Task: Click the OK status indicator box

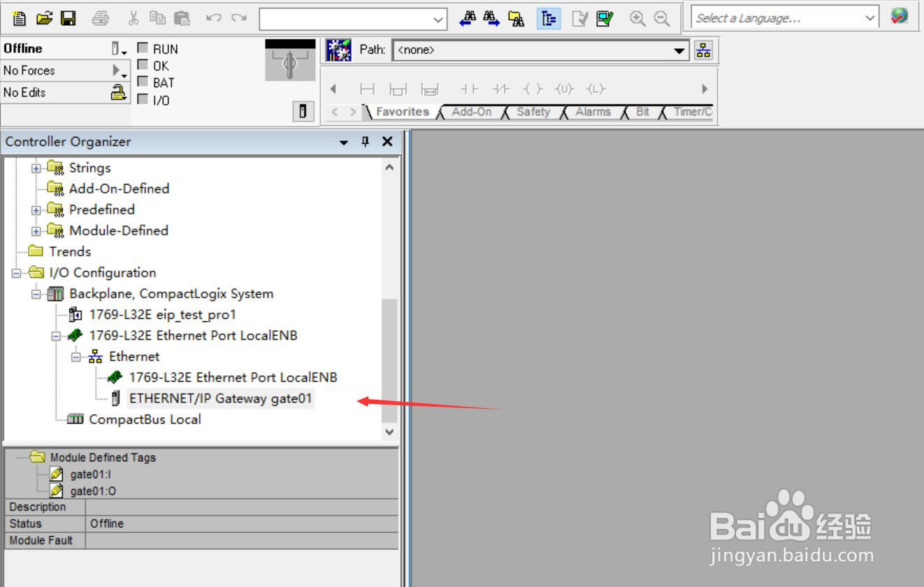Action: (x=143, y=65)
